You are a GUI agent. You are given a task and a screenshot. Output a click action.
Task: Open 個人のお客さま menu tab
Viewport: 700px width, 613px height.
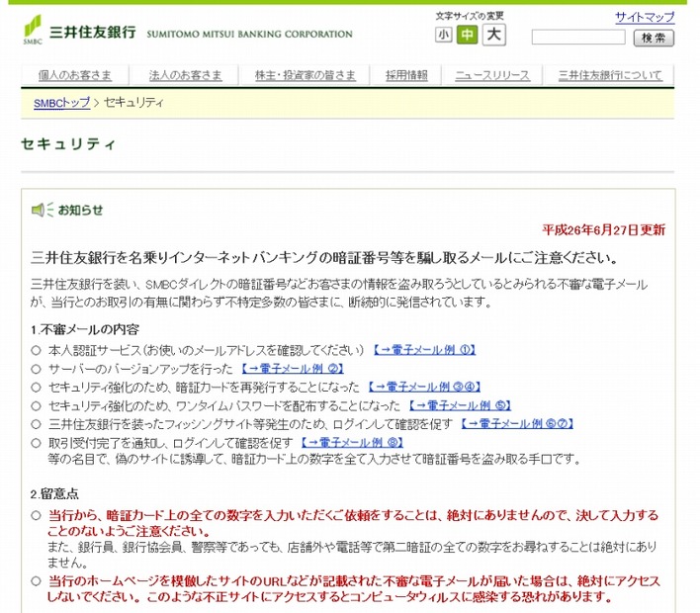pos(75,75)
